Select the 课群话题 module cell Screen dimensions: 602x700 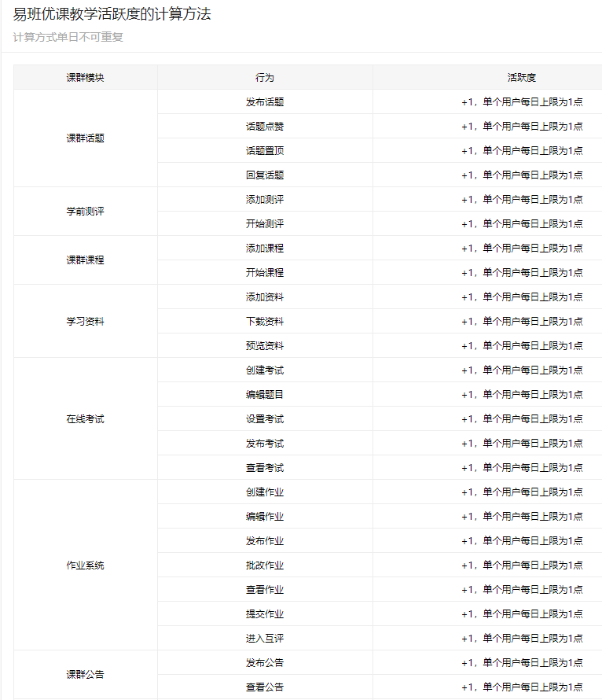pos(85,138)
